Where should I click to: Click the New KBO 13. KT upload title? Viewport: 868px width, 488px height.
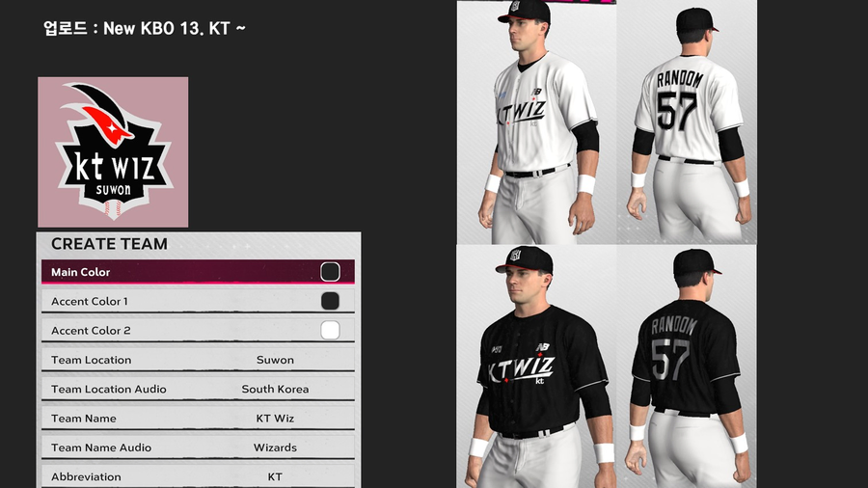point(145,28)
